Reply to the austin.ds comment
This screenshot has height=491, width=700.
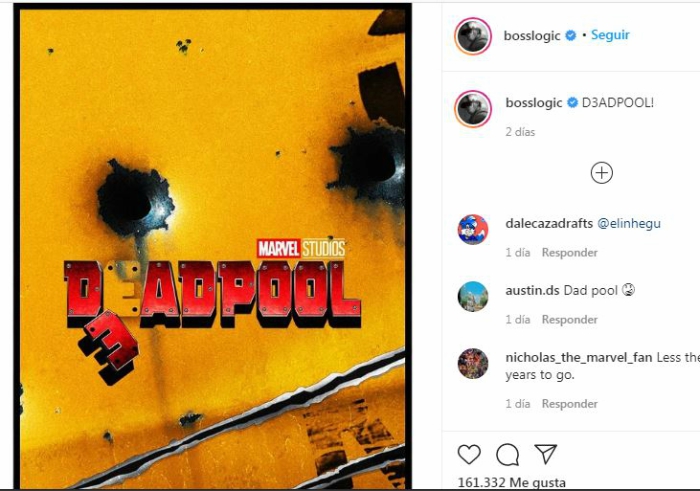[569, 320]
